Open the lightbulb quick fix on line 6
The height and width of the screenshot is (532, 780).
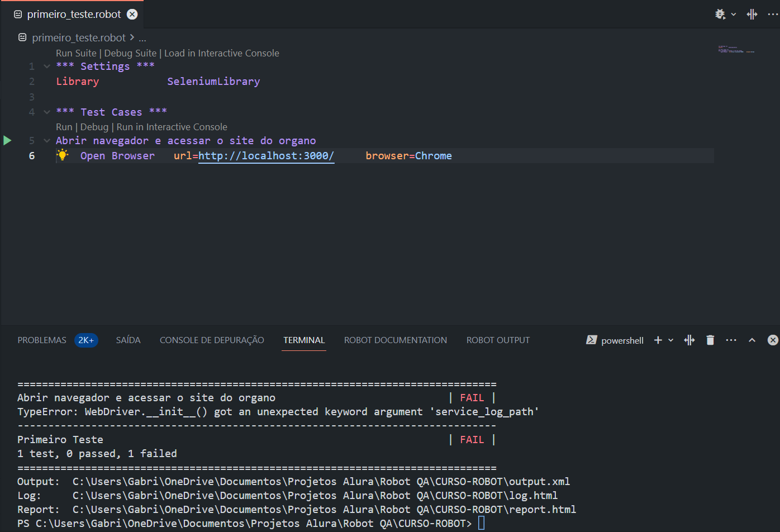[x=63, y=155]
